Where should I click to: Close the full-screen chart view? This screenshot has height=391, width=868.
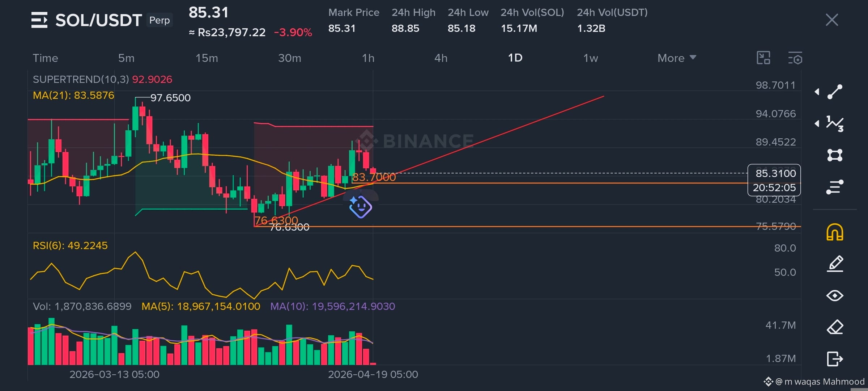coord(832,20)
